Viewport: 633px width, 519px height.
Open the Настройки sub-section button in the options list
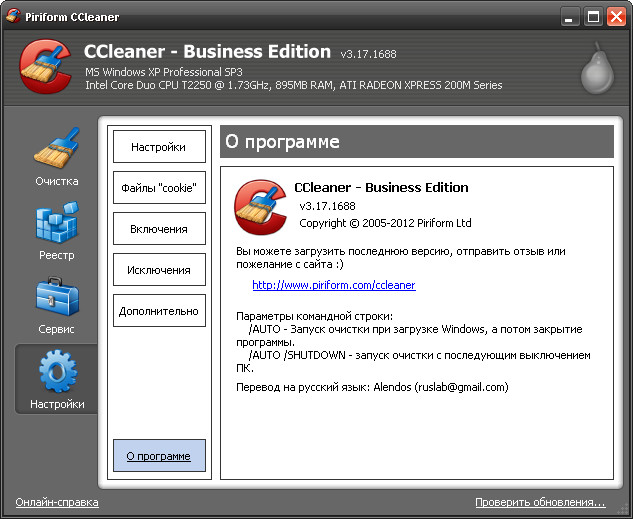(159, 147)
